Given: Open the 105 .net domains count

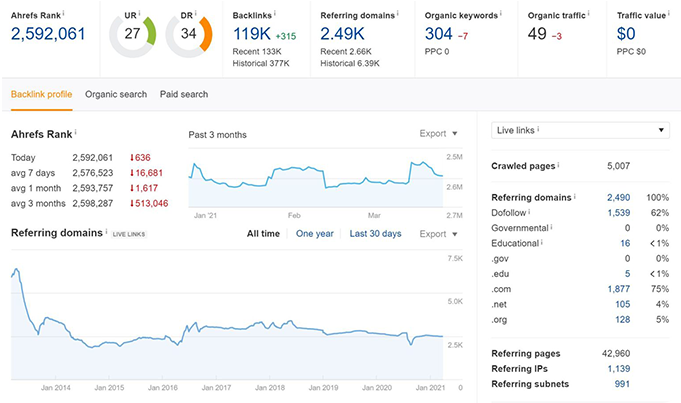Looking at the screenshot, I should tap(623, 304).
